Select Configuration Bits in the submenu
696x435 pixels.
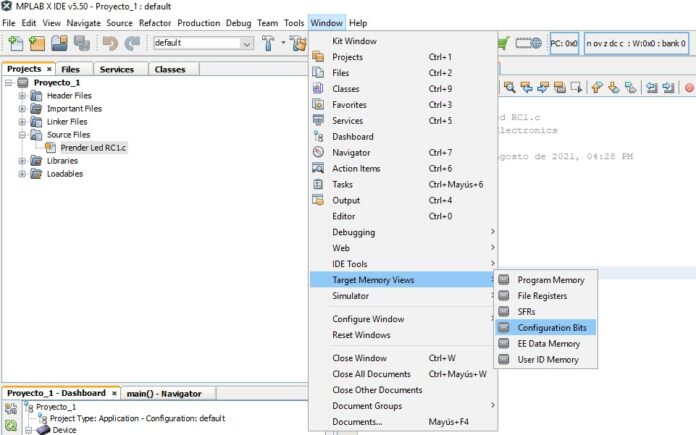pyautogui.click(x=555, y=327)
